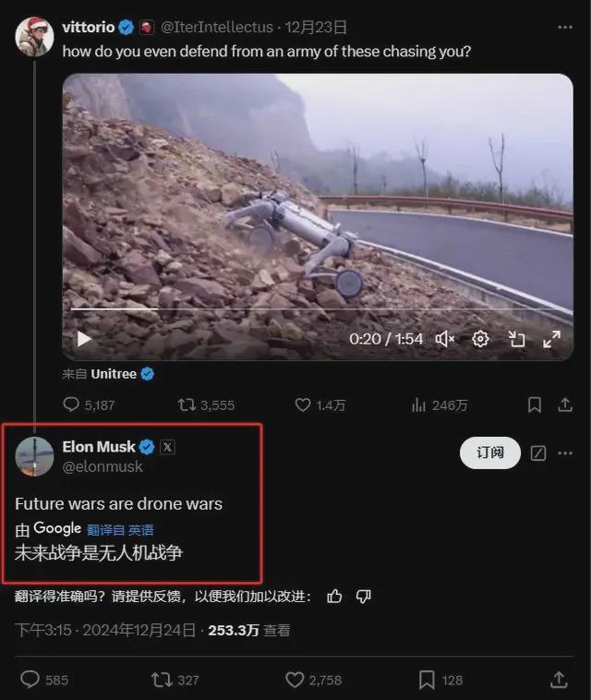
Task: Unmute the video sound
Action: click(444, 339)
